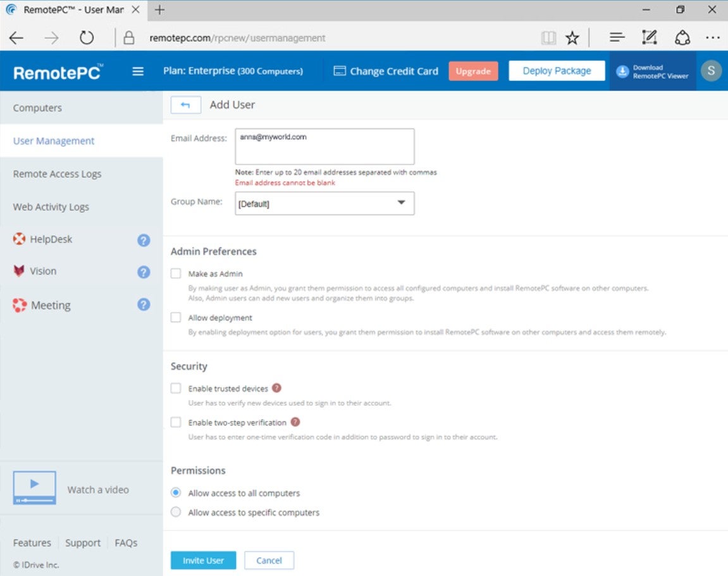The image size is (728, 576).
Task: Click the Meeting logo icon
Action: tap(20, 304)
